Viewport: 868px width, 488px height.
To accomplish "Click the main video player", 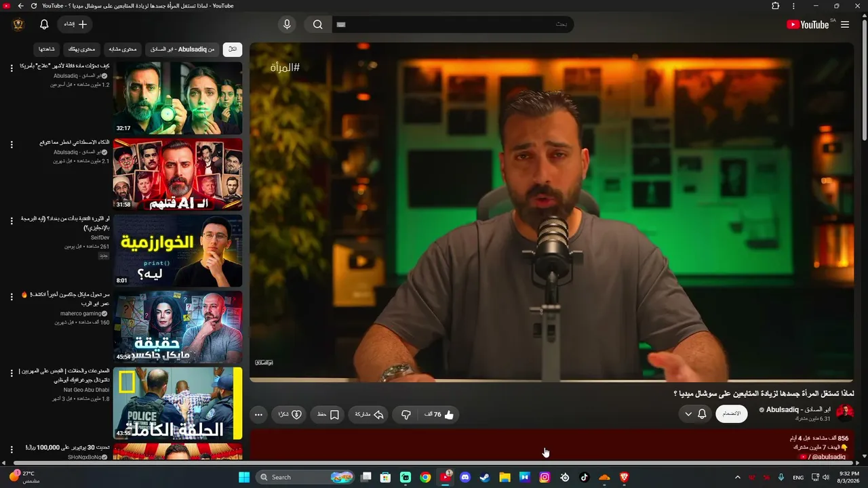I will pos(551,212).
